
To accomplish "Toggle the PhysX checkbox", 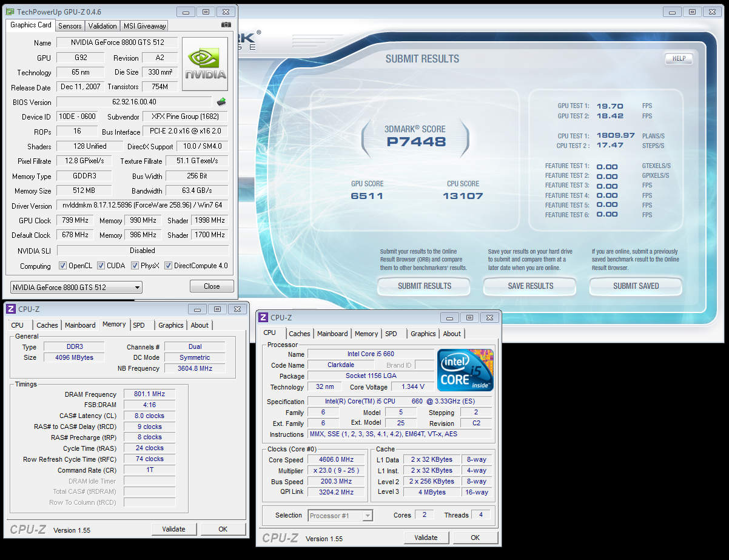I will (135, 266).
